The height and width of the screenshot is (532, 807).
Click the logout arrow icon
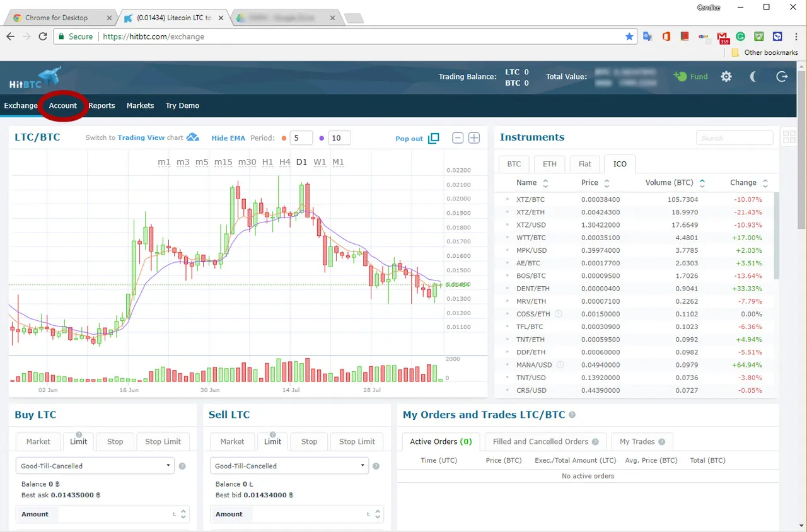pos(782,76)
